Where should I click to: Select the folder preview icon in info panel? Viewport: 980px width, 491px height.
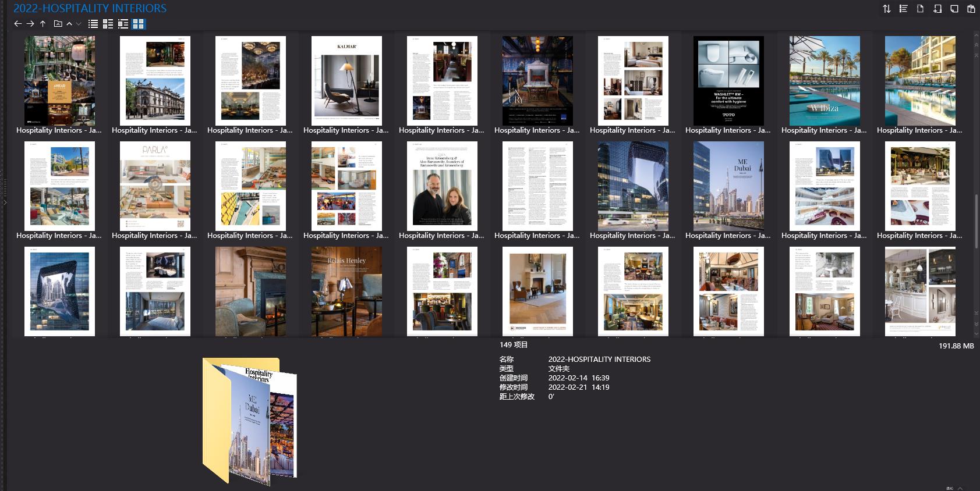tap(250, 421)
